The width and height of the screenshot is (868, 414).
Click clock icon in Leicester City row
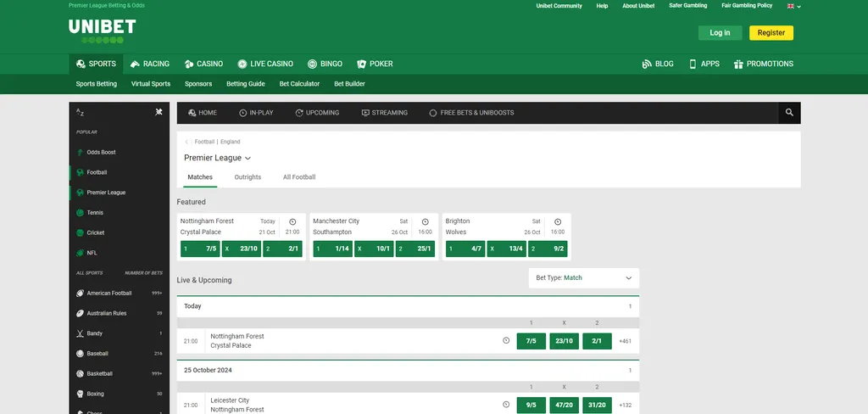click(506, 405)
